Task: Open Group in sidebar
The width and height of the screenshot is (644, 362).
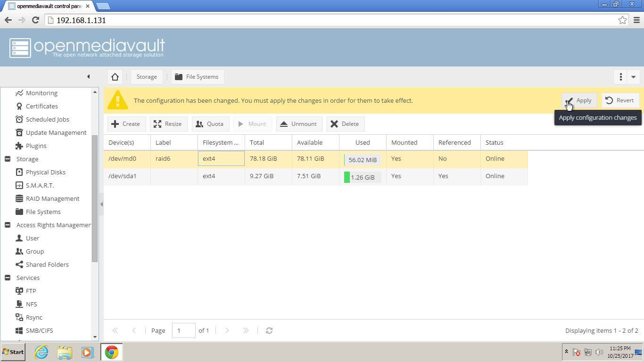Action: (x=34, y=252)
